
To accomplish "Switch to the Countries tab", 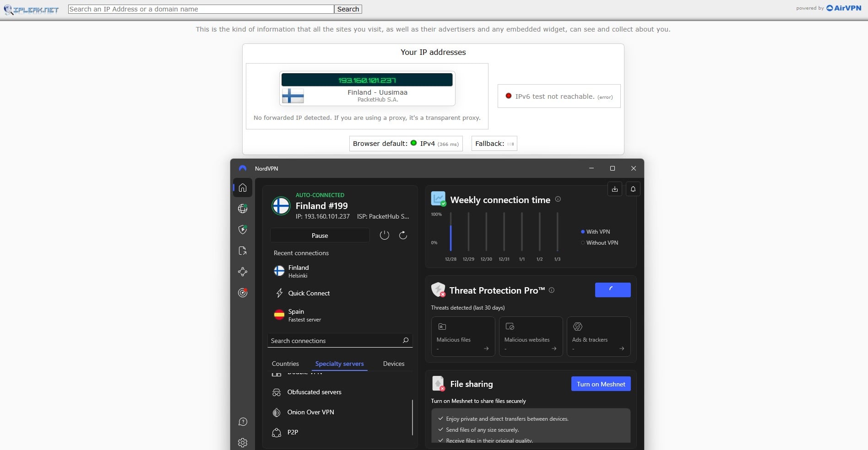I will (x=285, y=364).
